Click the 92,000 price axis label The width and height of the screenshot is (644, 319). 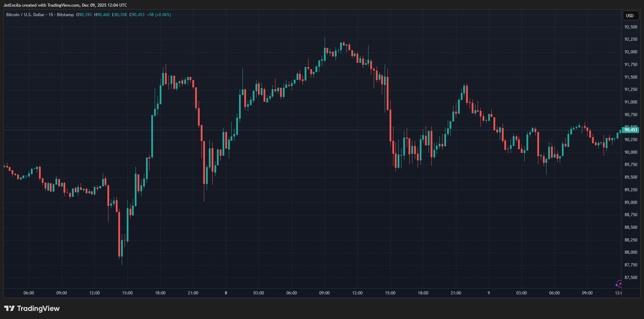(631, 52)
